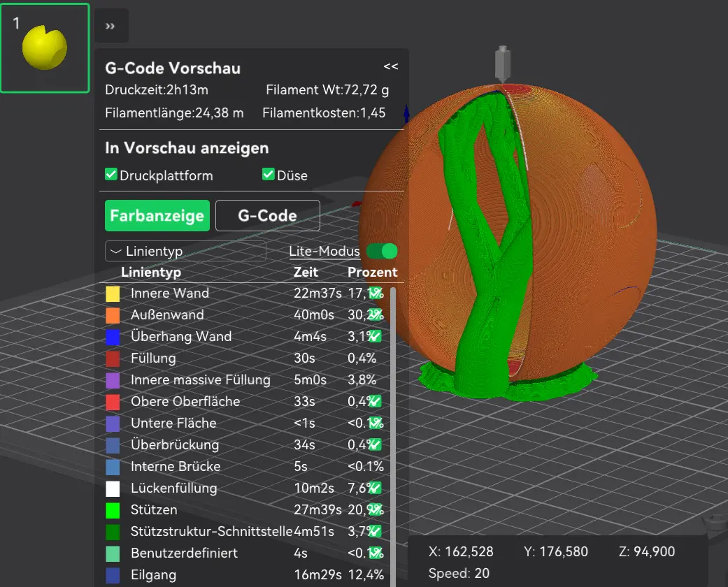This screenshot has height=587, width=728.
Task: Open the Linientyp dropdown
Action: 186,251
